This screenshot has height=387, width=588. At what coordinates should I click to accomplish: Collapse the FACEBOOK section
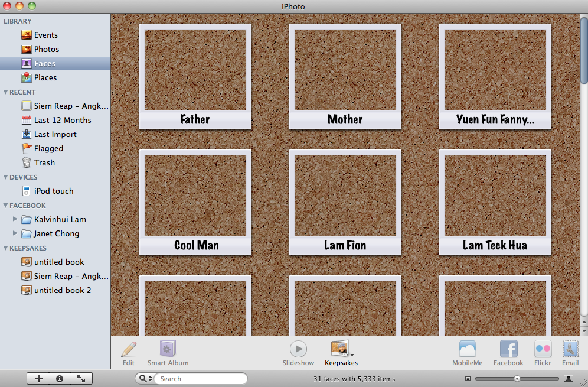pos(6,206)
